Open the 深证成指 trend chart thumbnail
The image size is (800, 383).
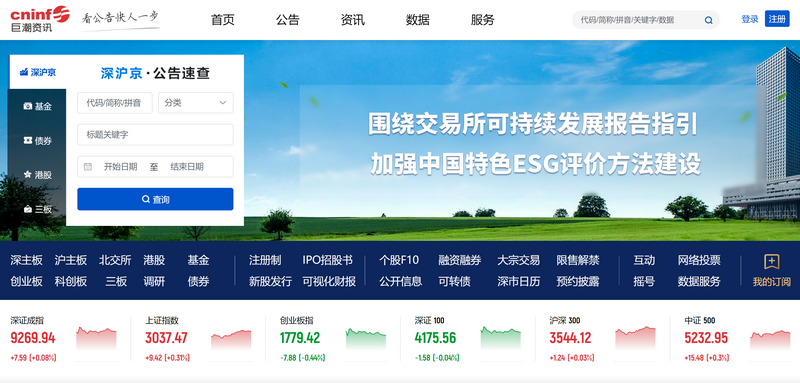click(x=96, y=338)
